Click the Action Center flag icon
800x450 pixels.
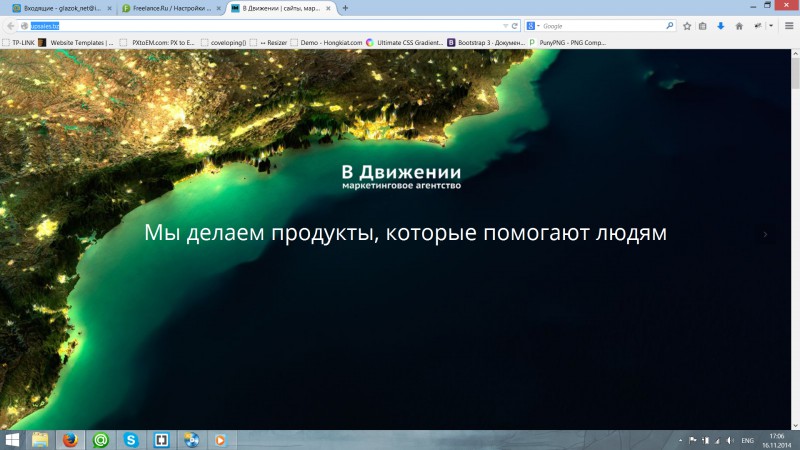(692, 440)
